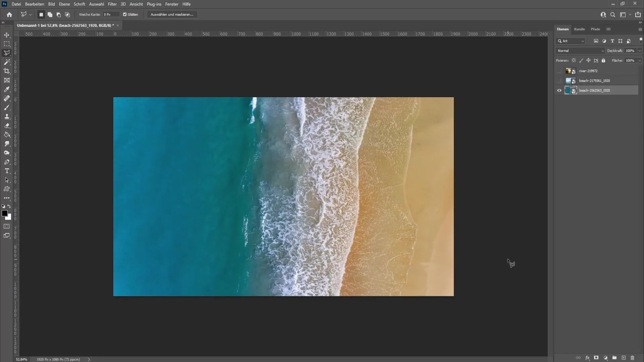Open the Bearbeiten menu
The image size is (644, 362).
(35, 4)
